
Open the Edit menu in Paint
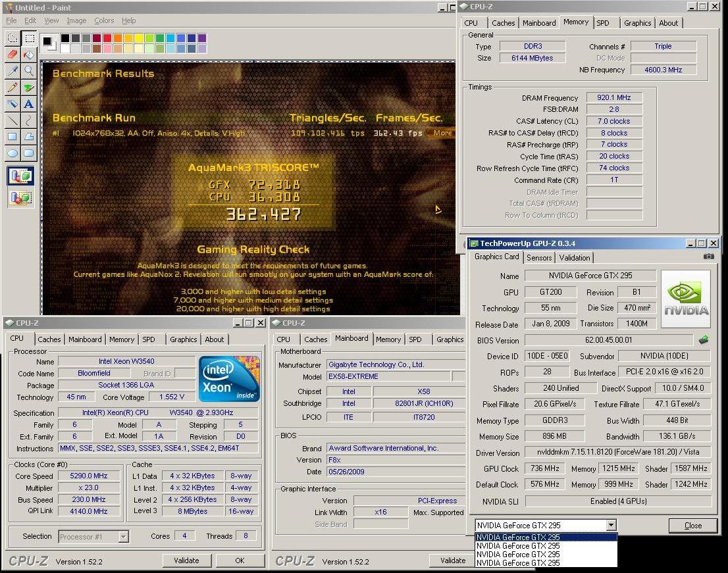point(30,20)
